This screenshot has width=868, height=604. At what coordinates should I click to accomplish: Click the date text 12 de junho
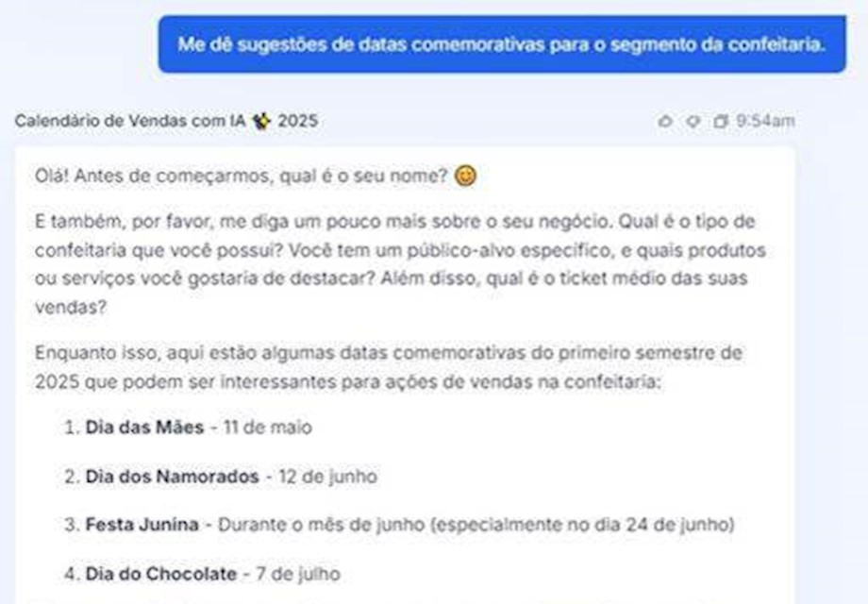[326, 477]
